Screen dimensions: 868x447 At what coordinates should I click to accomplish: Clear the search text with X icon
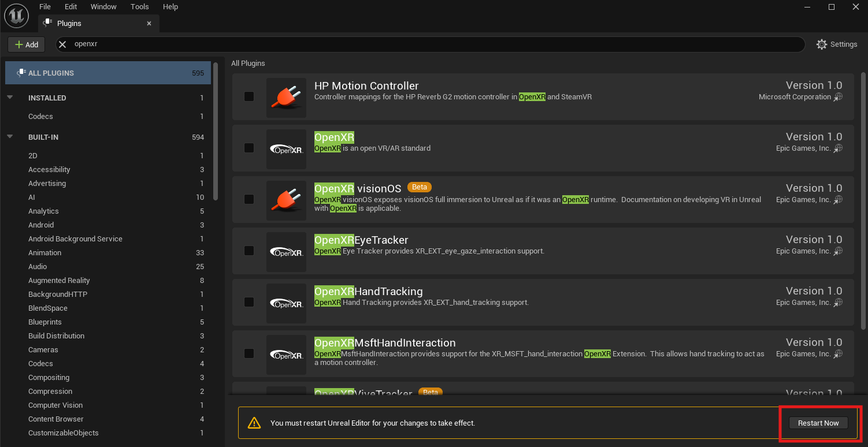click(63, 44)
